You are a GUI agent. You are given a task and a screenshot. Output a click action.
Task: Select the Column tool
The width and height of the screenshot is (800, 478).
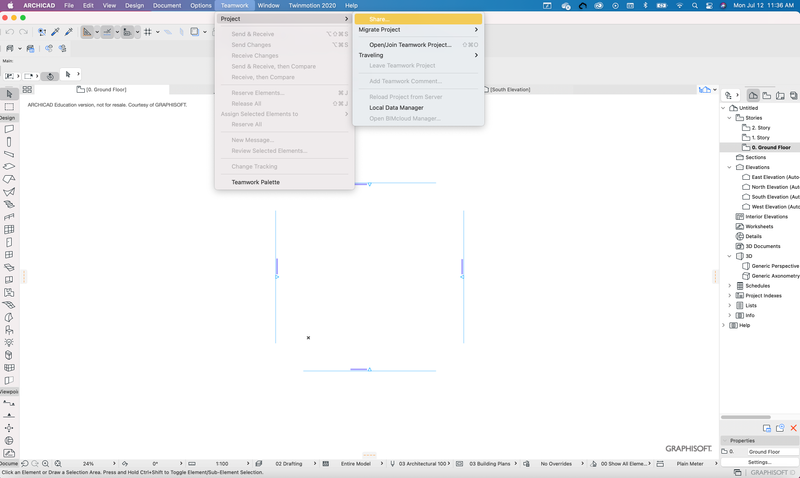click(9, 142)
